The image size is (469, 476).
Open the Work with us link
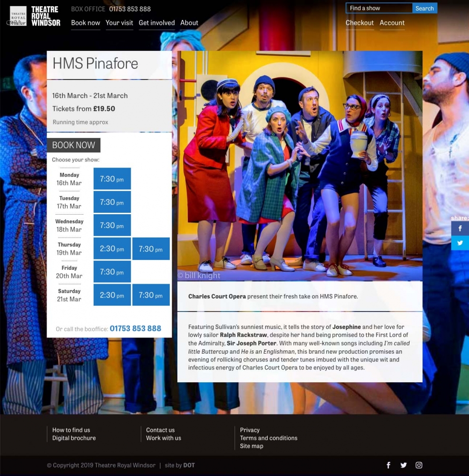[164, 438]
